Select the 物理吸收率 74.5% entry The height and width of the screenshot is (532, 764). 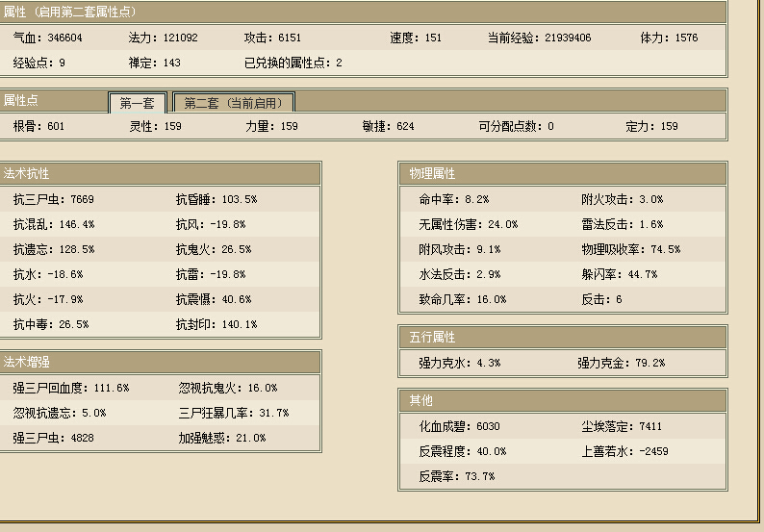(630, 249)
